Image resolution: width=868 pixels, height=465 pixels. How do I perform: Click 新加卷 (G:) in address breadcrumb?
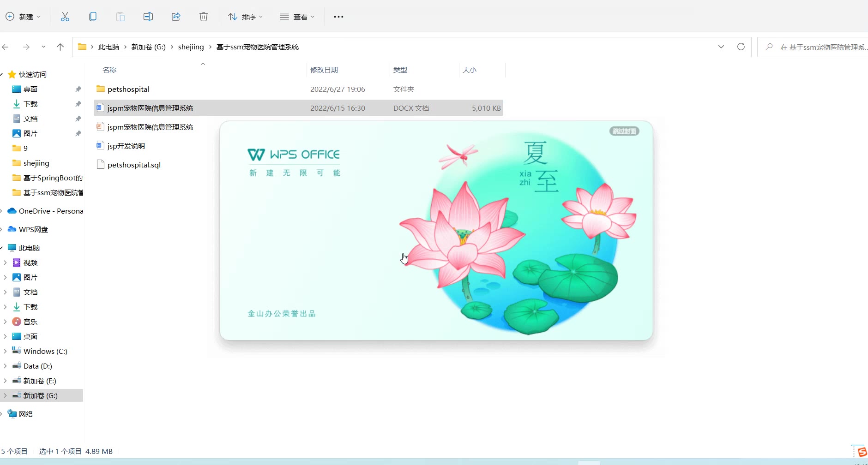click(x=149, y=47)
